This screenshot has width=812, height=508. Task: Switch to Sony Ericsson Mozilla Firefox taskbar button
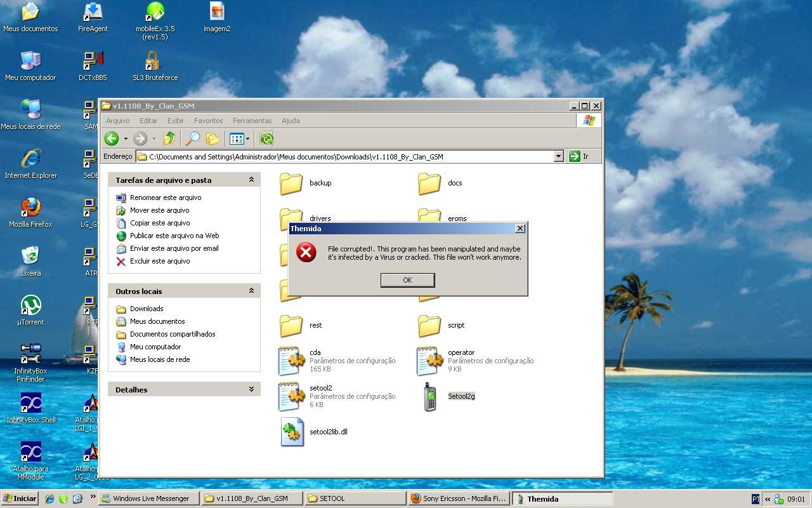tap(458, 498)
